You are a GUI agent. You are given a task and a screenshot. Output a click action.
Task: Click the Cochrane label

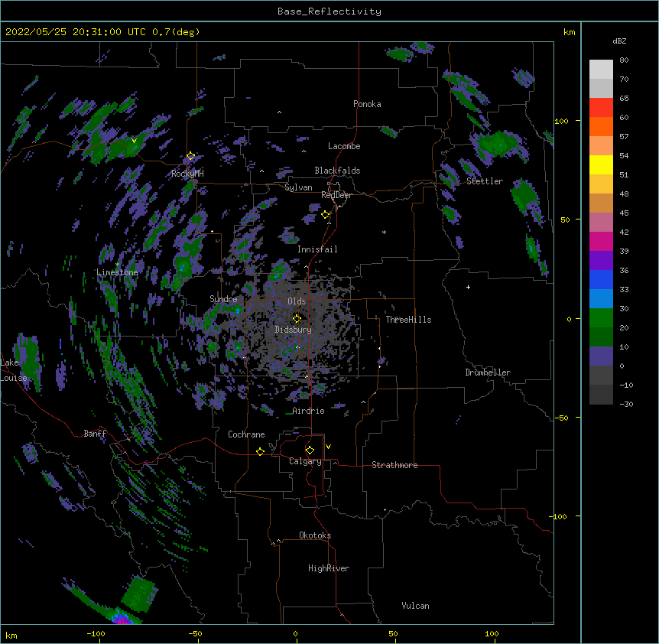pos(246,434)
